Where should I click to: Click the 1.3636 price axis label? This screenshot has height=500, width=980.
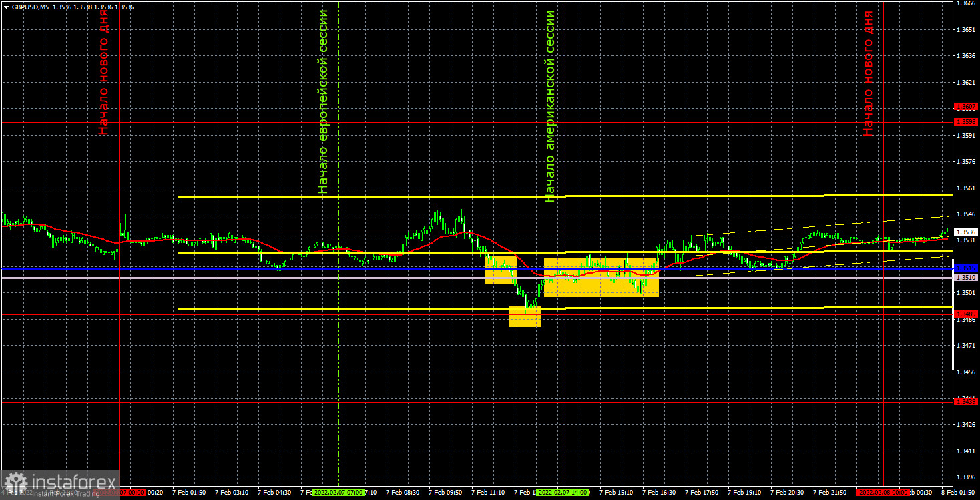[966, 56]
